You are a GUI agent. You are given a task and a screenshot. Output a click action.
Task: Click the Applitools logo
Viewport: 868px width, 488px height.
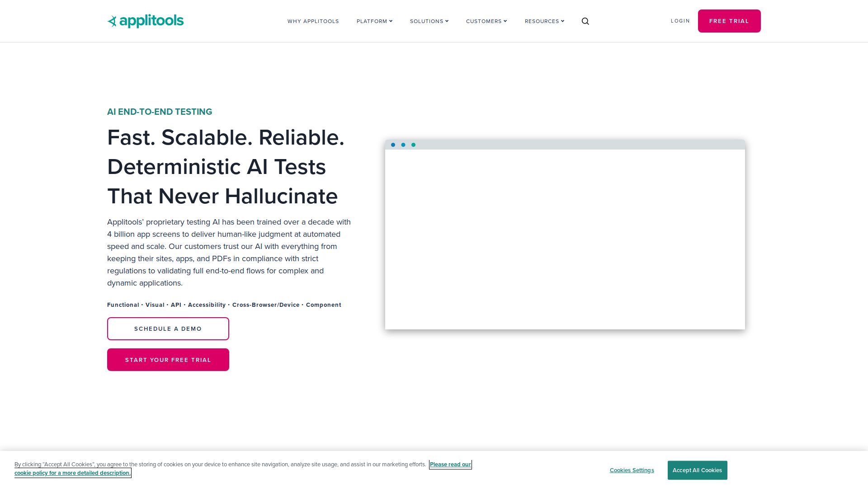coord(146,21)
